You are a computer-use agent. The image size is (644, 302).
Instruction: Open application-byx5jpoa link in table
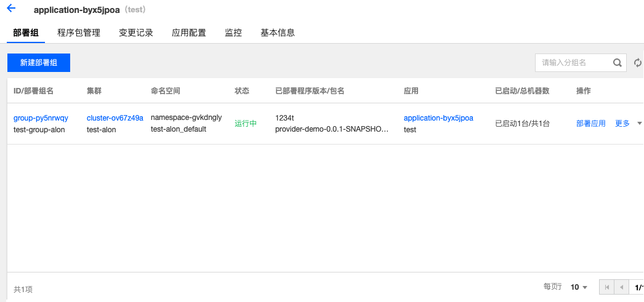pyautogui.click(x=438, y=118)
